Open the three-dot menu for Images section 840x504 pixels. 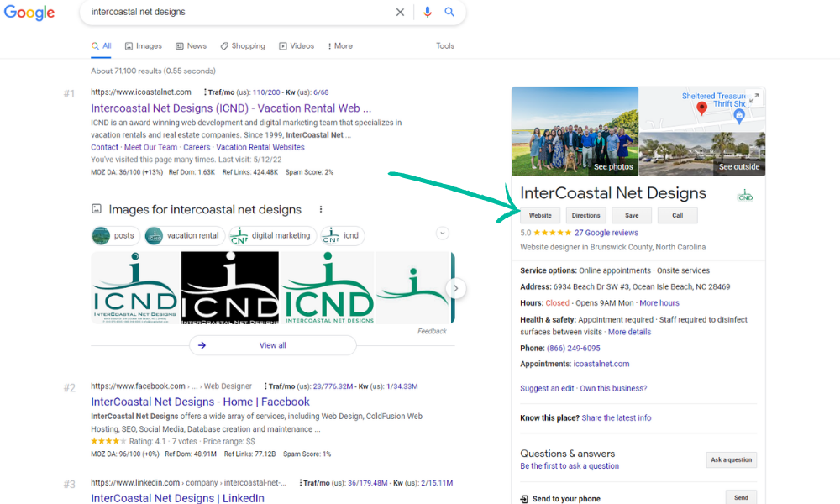pos(321,209)
